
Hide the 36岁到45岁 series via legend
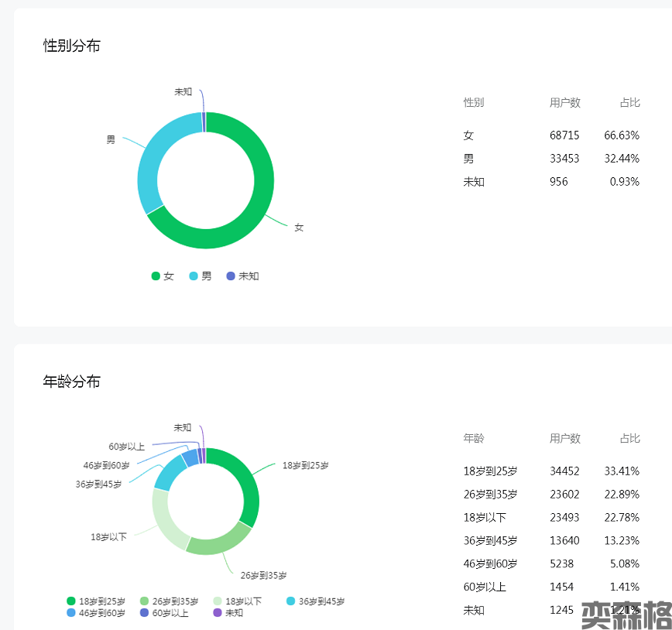tap(315, 601)
